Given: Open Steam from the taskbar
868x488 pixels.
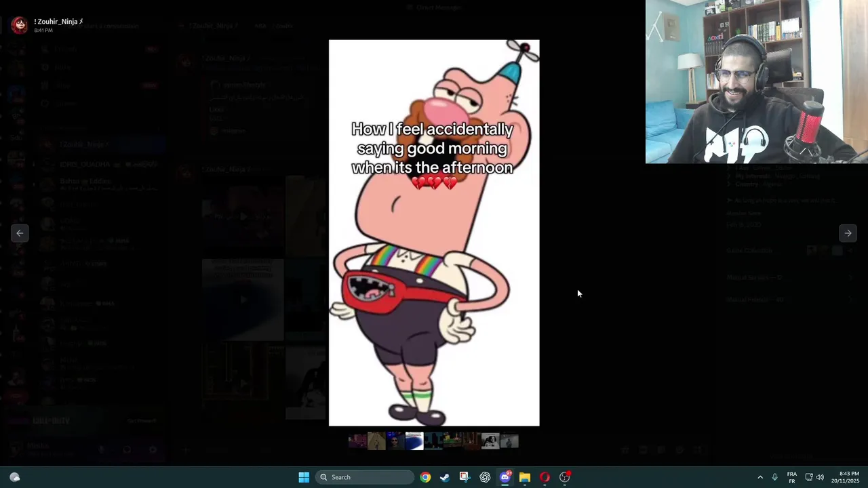Looking at the screenshot, I should coord(445,477).
